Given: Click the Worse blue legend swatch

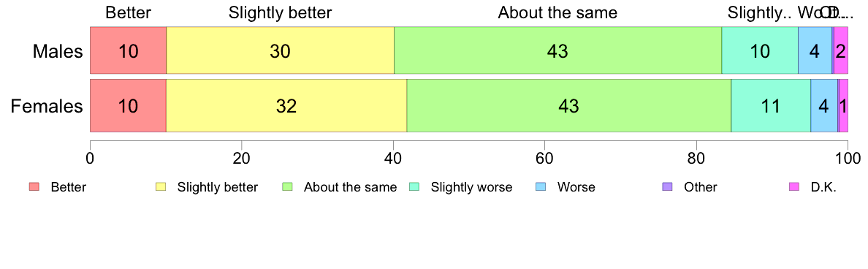Looking at the screenshot, I should pos(541,187).
